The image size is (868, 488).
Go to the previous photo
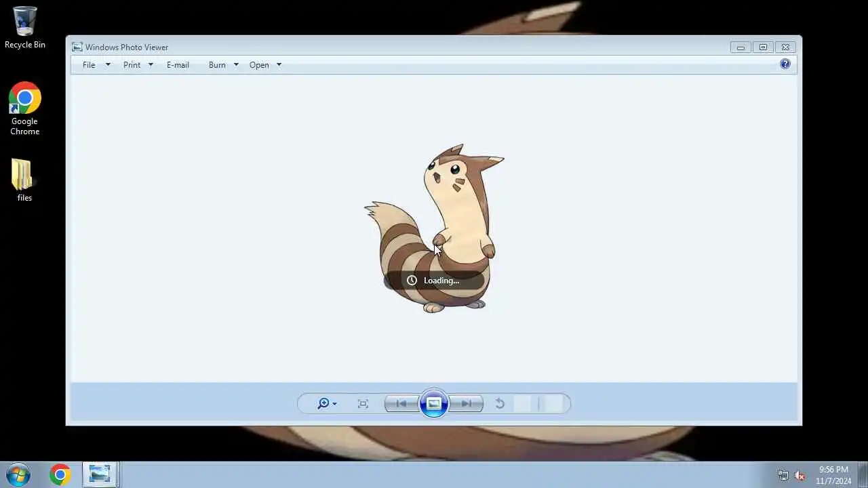tap(401, 404)
